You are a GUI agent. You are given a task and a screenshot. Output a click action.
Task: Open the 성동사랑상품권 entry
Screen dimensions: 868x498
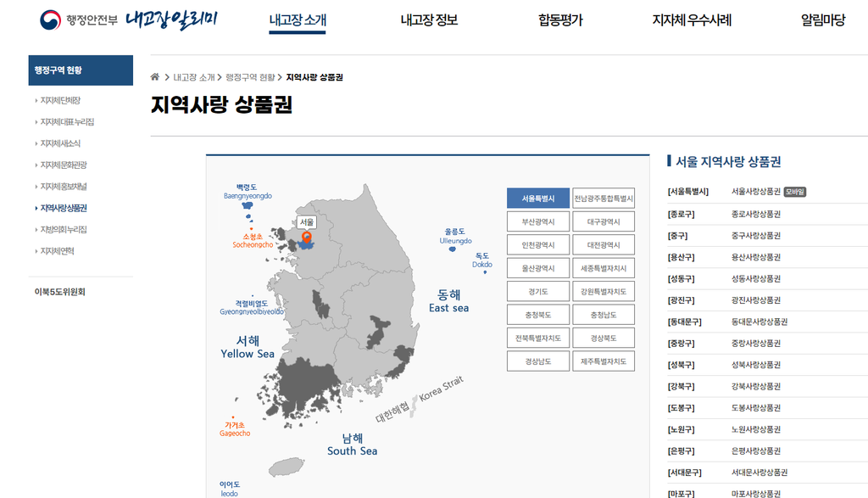(755, 278)
